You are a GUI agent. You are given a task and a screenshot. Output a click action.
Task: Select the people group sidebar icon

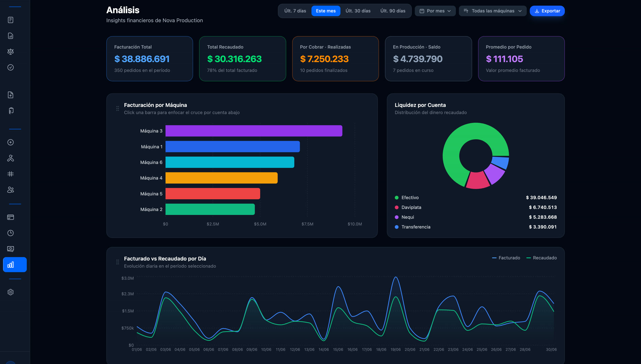coord(10,190)
